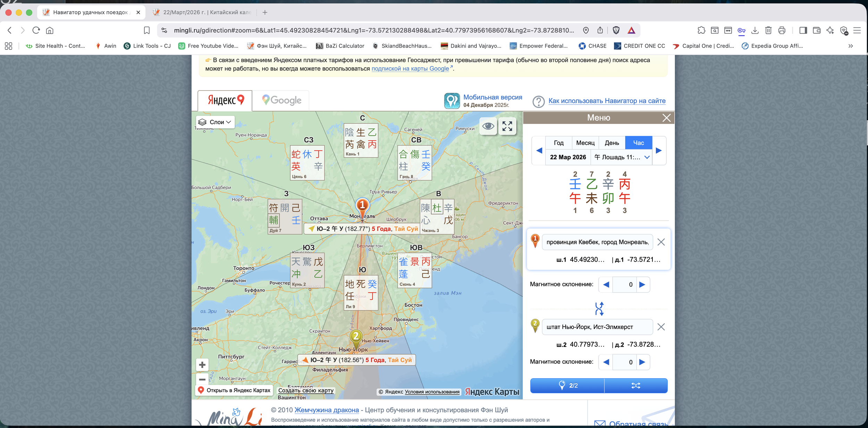Increase first magnetic declination value
This screenshot has height=428, width=868.
tap(642, 285)
